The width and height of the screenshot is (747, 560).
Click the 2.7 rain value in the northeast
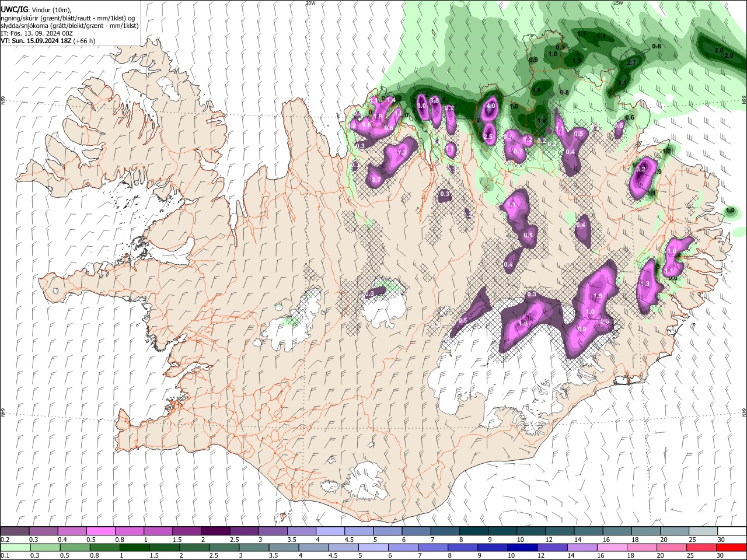click(631, 62)
